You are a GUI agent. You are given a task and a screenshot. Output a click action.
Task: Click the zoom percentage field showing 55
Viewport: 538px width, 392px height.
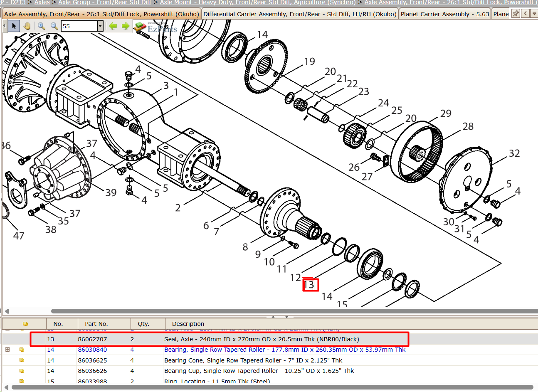[79, 26]
